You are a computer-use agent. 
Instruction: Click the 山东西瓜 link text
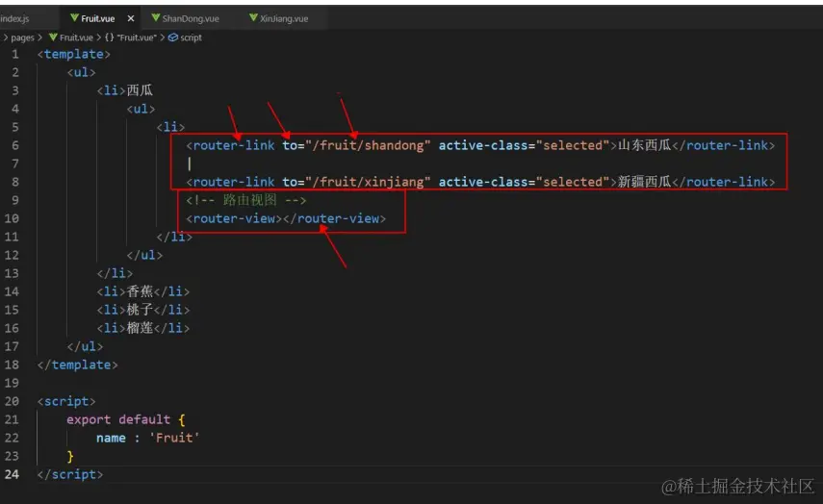click(645, 145)
